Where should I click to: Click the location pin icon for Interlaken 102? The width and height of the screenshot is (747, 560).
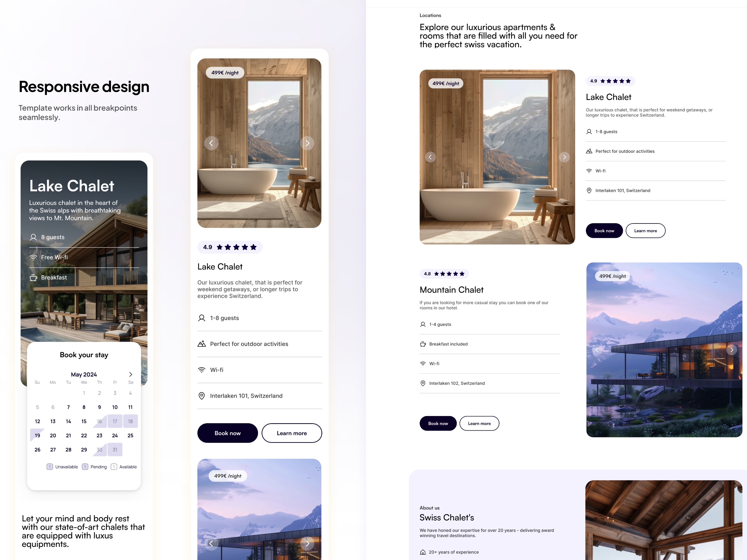[x=423, y=383]
